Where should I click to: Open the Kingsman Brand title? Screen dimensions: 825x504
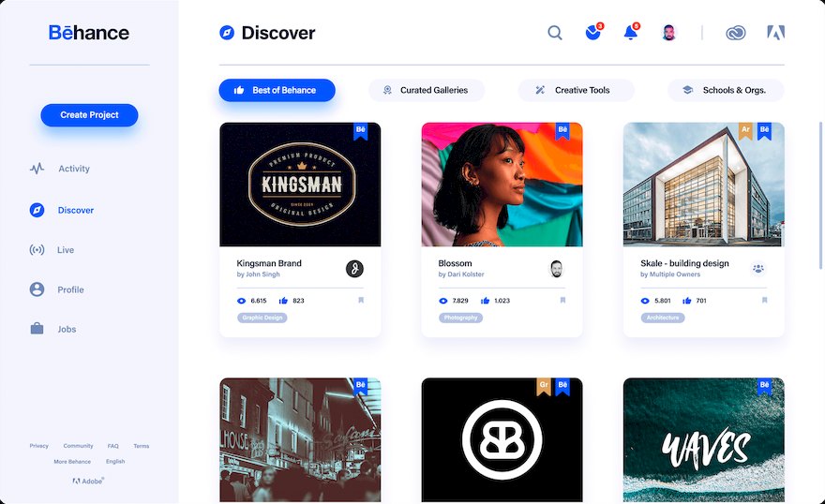269,263
